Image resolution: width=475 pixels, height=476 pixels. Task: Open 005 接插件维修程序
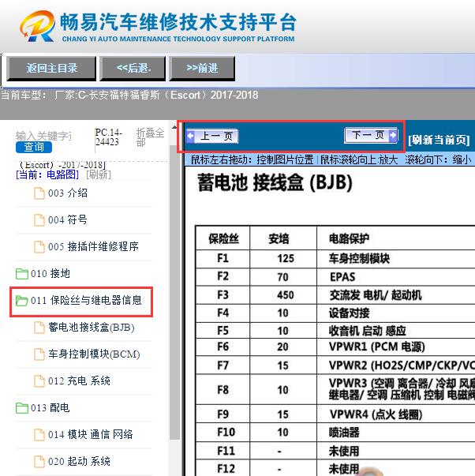[93, 246]
